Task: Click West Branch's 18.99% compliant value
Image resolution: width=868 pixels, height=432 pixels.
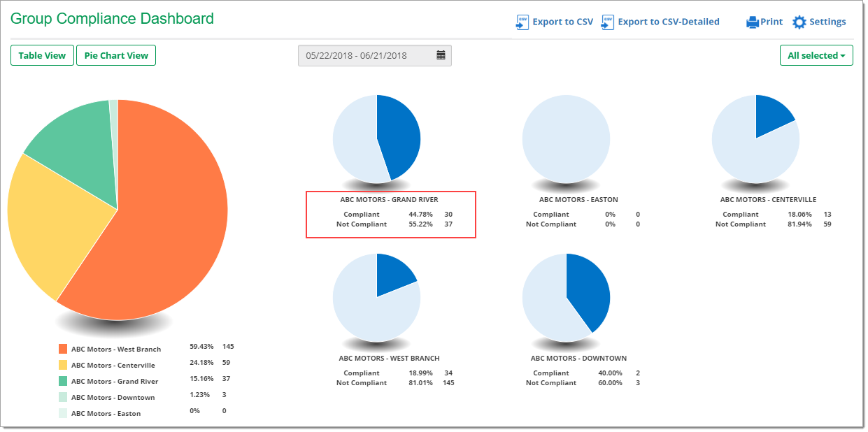Action: tap(421, 373)
